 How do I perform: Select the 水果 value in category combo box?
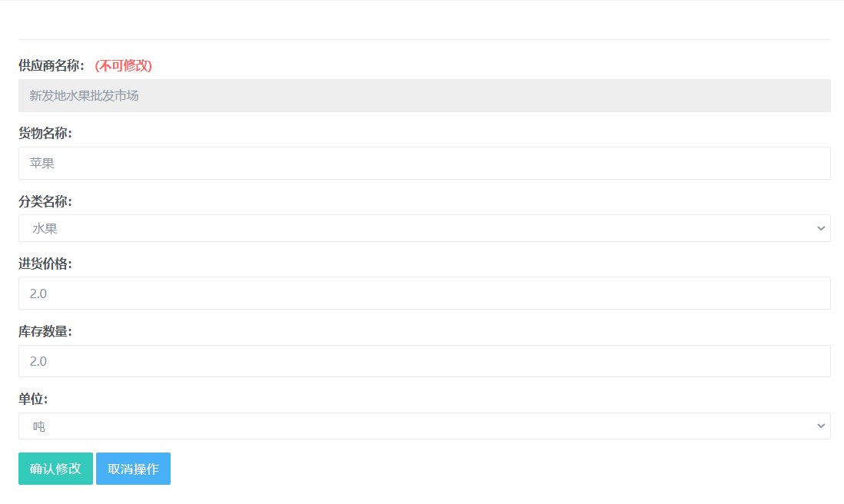tap(45, 229)
